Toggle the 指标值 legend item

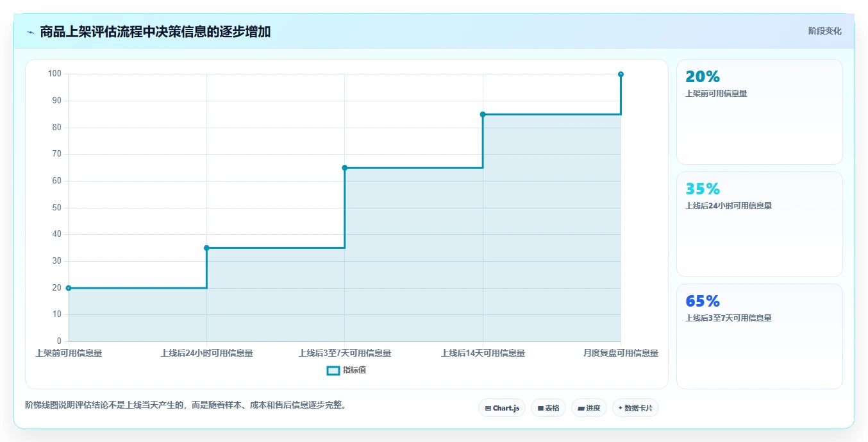tap(346, 370)
